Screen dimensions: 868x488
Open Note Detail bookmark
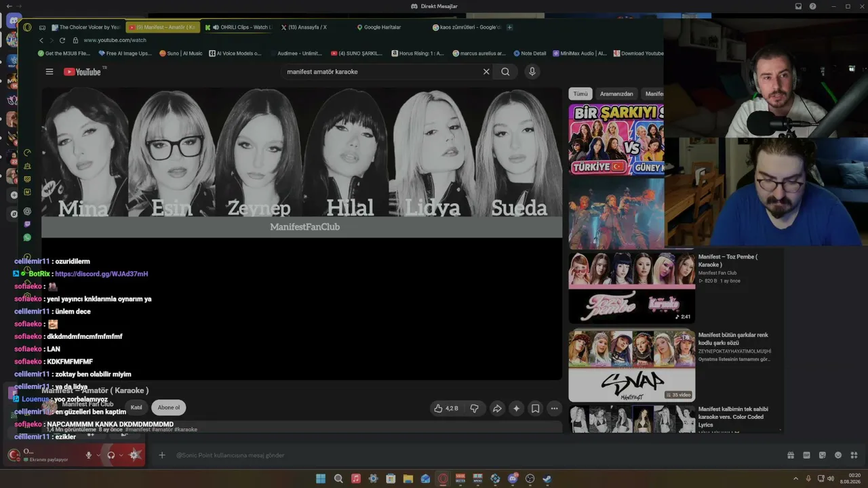point(530,54)
